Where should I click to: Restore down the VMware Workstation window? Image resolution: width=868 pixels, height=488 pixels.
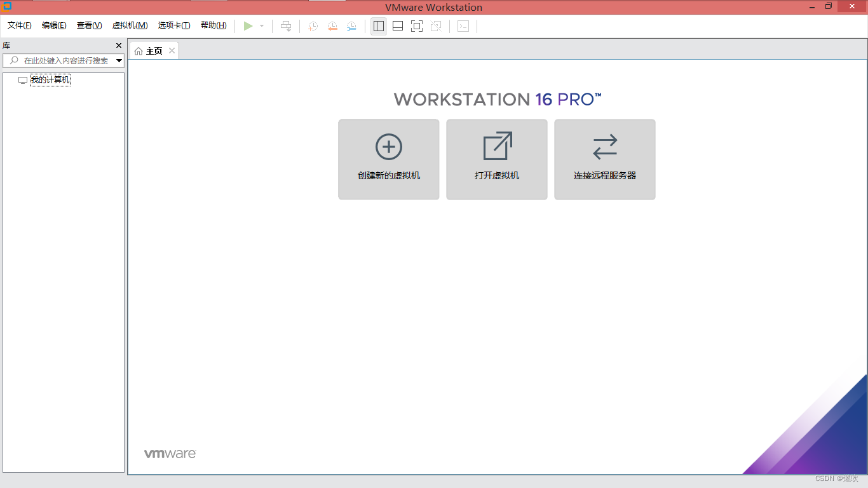click(829, 6)
